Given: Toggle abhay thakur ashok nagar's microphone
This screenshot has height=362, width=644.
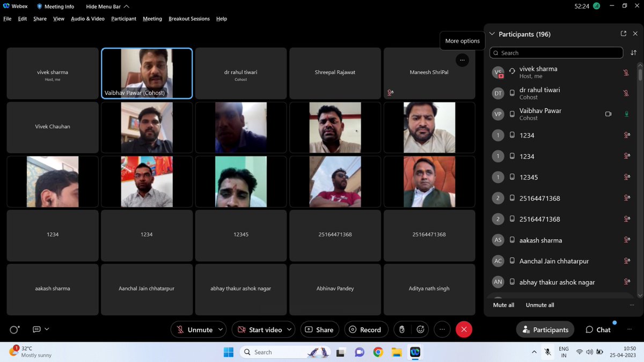Looking at the screenshot, I should click(626, 282).
